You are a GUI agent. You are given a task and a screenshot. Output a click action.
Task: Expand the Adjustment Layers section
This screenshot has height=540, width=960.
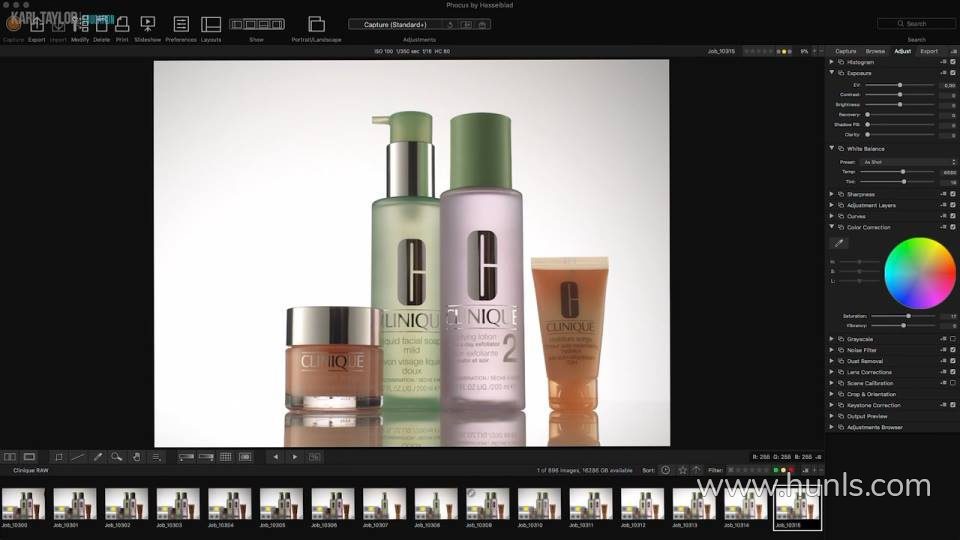coord(831,205)
